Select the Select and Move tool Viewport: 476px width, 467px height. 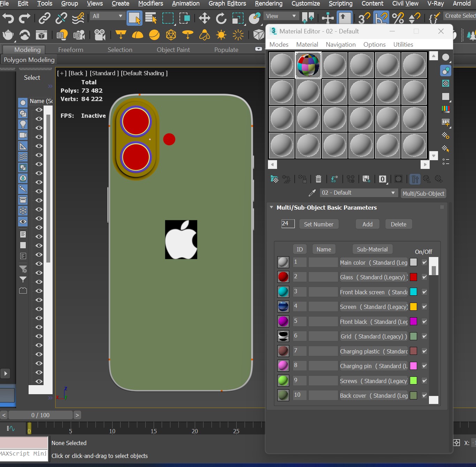pyautogui.click(x=204, y=18)
